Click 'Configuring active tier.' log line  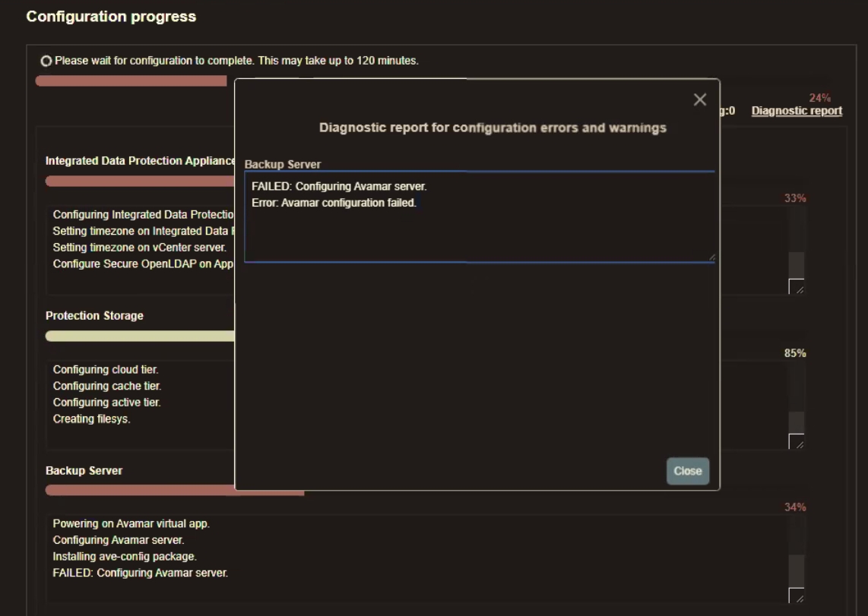point(107,403)
